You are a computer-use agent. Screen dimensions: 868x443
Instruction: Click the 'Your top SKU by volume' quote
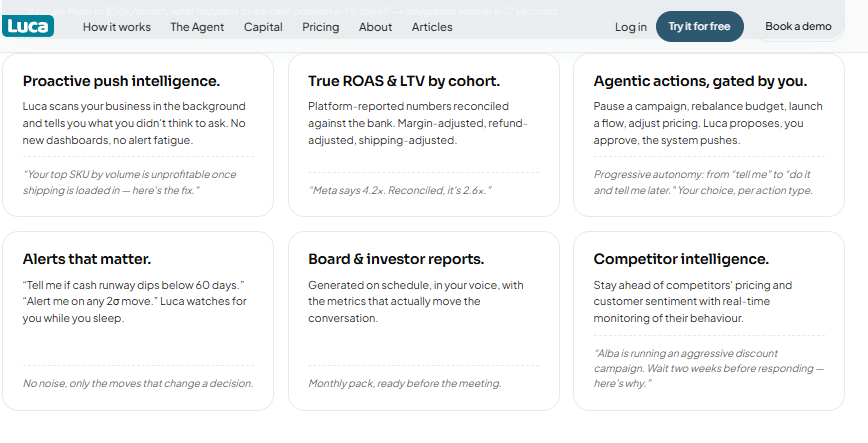(130, 182)
